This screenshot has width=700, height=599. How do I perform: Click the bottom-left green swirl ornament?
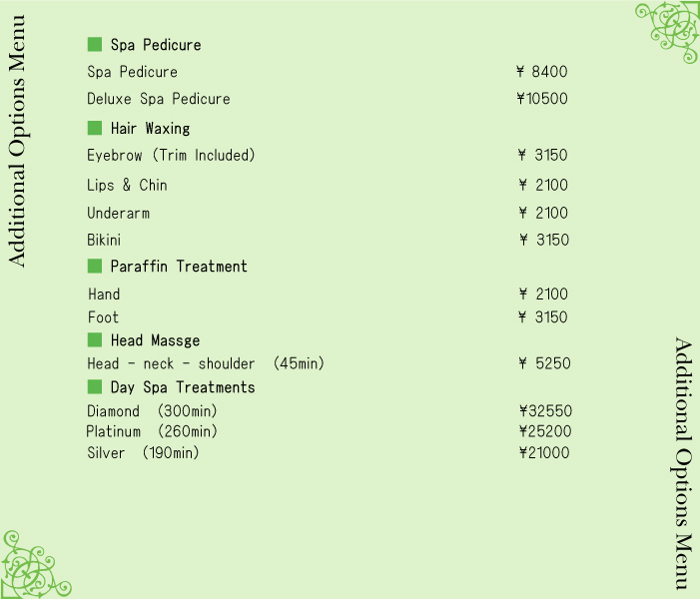pos(32,566)
